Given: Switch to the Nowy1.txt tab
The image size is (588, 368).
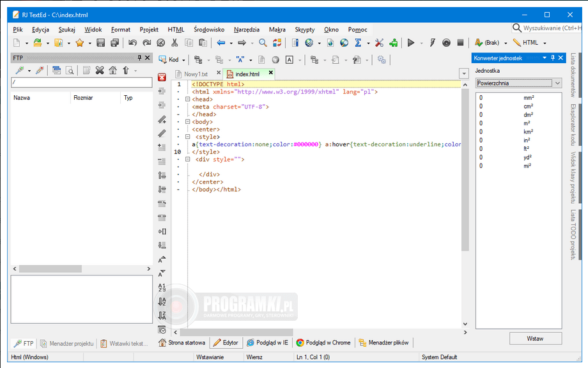Looking at the screenshot, I should (196, 74).
